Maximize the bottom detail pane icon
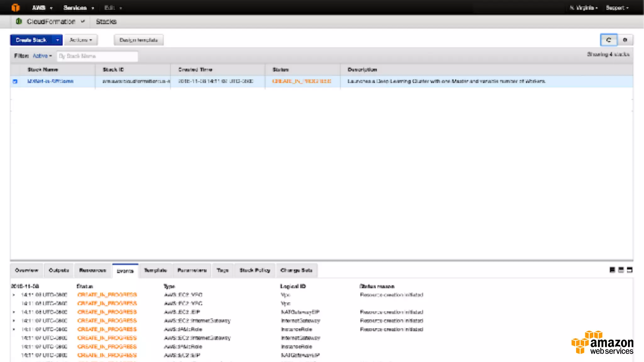This screenshot has height=362, width=644. pos(630,270)
